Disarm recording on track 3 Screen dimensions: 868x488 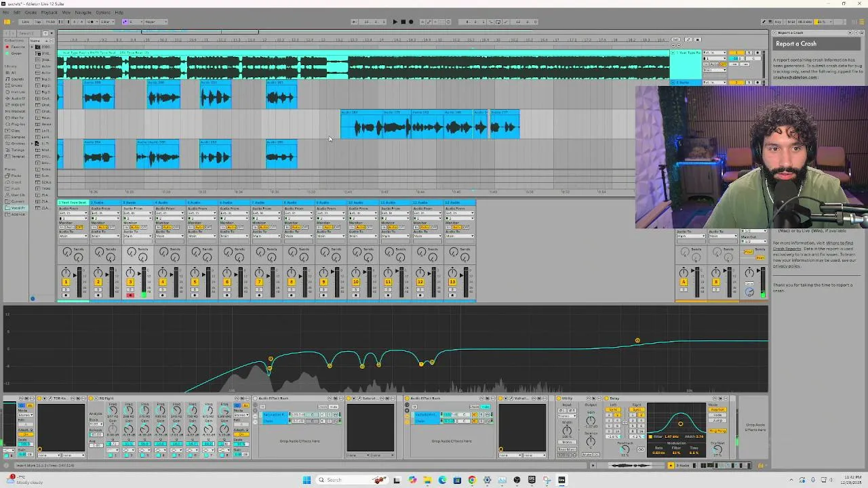tap(130, 296)
